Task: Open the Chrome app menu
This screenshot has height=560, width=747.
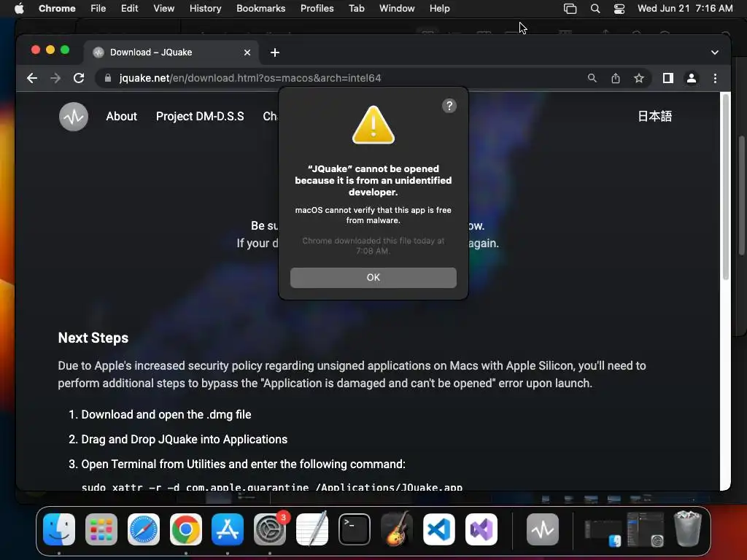Action: 57,9
